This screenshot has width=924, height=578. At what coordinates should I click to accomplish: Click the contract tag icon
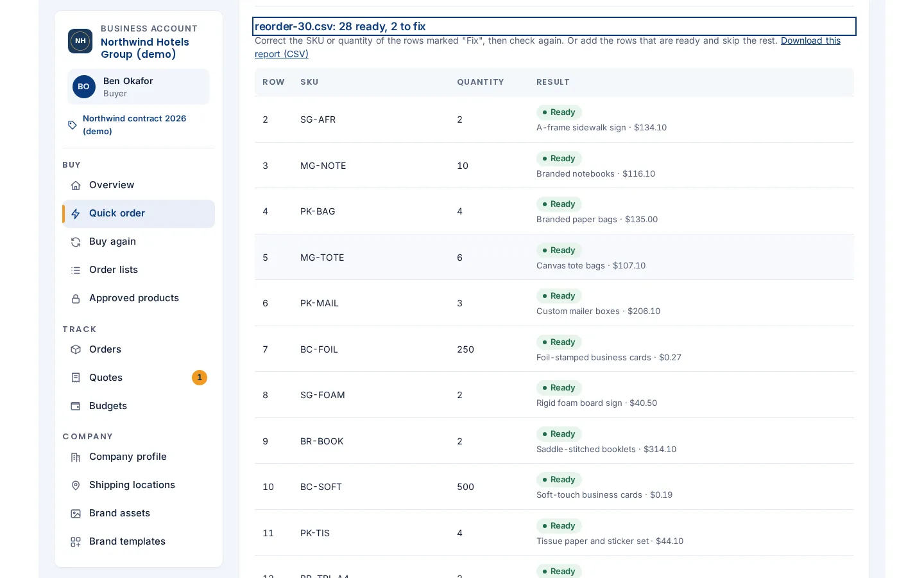click(73, 125)
